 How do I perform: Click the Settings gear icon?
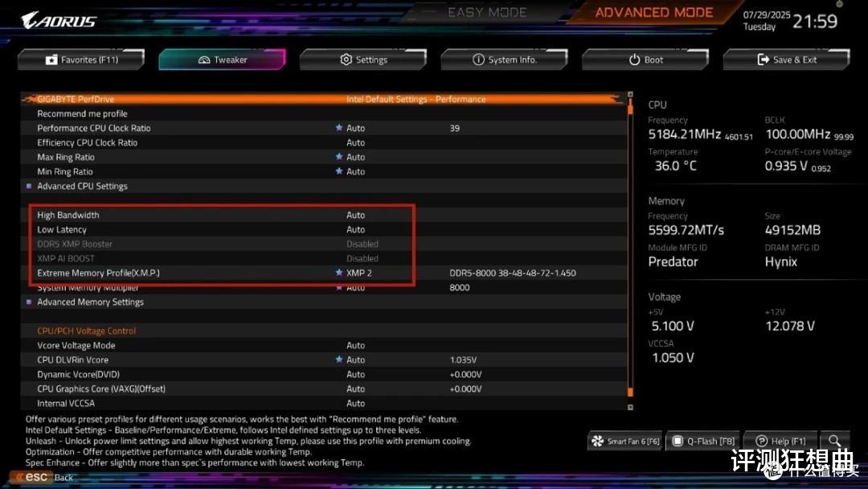[346, 60]
